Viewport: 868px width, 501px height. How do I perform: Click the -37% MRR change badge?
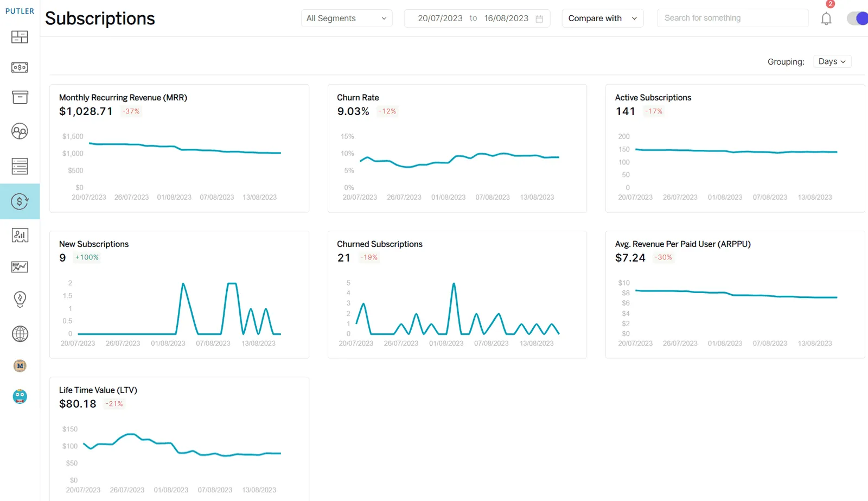coord(131,111)
